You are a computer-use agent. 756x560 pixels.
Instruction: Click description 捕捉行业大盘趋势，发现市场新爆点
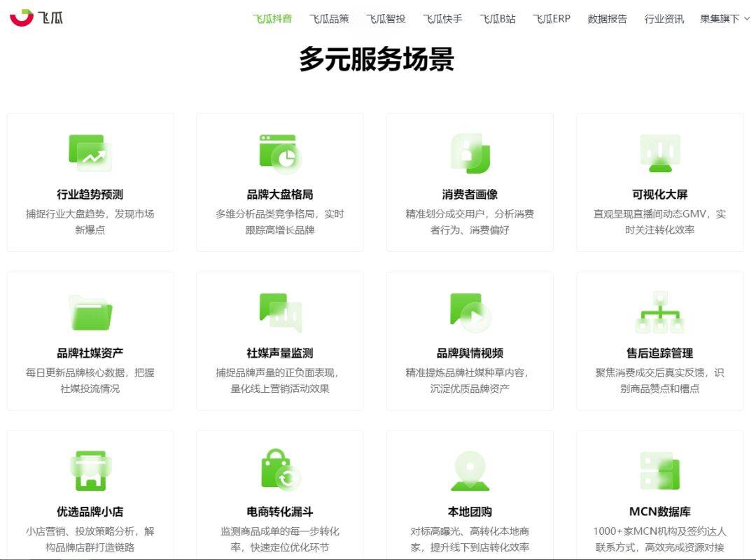click(x=90, y=222)
